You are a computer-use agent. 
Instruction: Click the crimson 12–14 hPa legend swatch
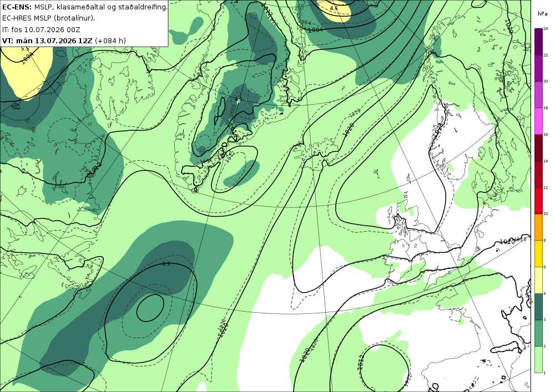(538, 174)
